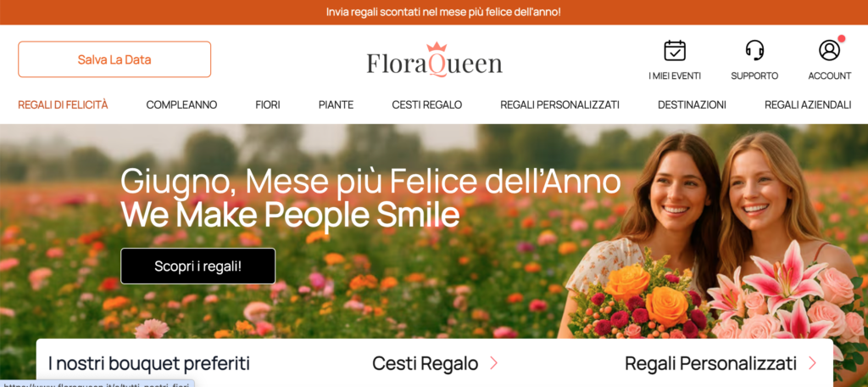Viewport: 868px width, 387px height.
Task: Go to Regali Aziendali
Action: (808, 104)
